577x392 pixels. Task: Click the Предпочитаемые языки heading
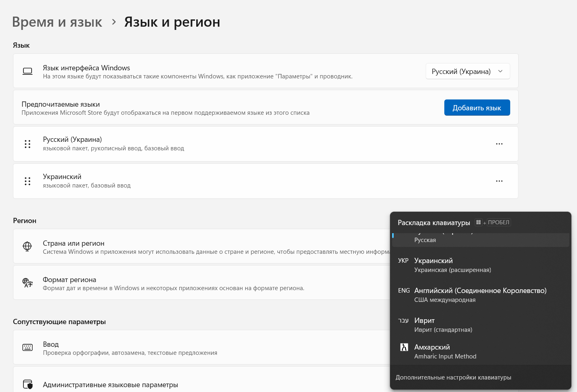pyautogui.click(x=61, y=104)
